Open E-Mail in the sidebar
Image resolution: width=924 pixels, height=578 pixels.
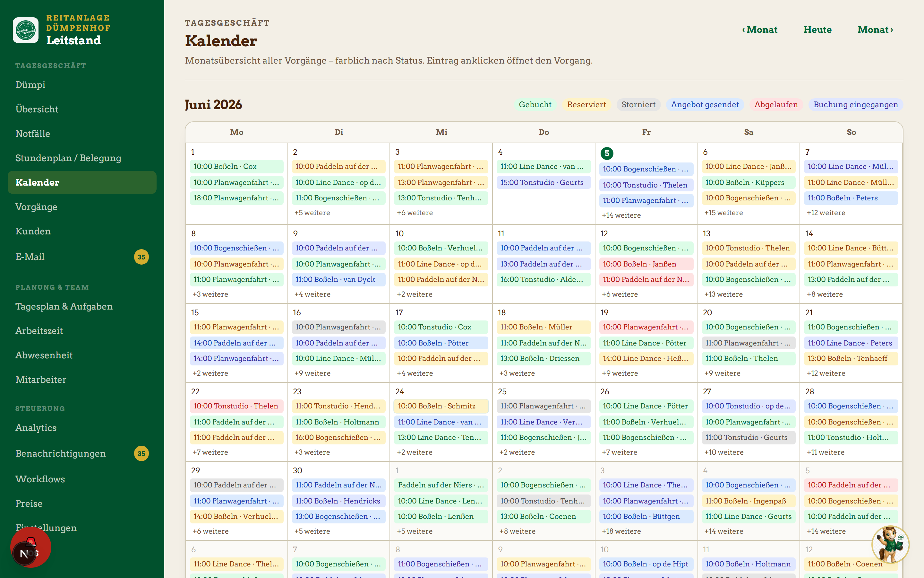pos(82,257)
